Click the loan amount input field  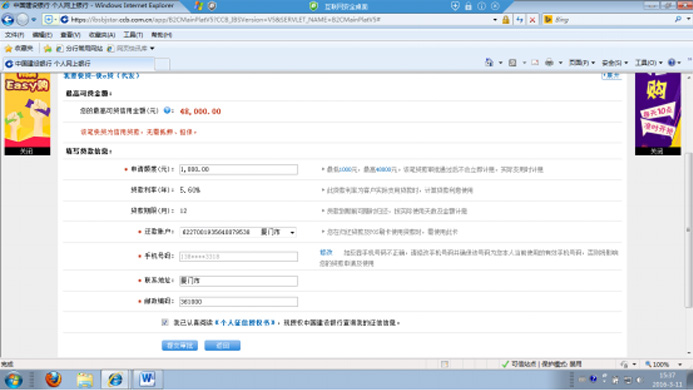pyautogui.click(x=238, y=169)
